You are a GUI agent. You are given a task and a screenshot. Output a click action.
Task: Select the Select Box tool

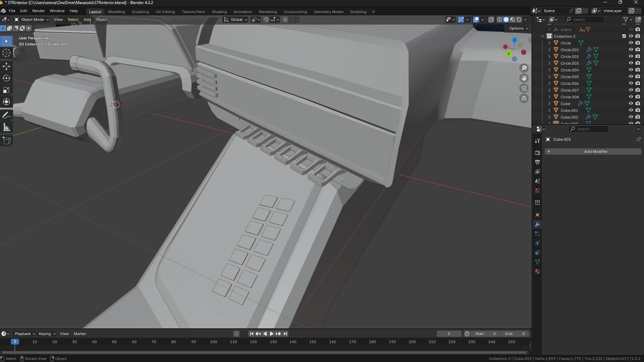click(x=6, y=41)
